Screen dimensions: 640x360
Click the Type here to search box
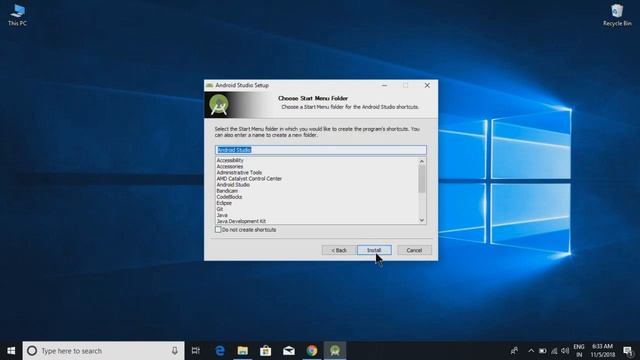tap(103, 351)
